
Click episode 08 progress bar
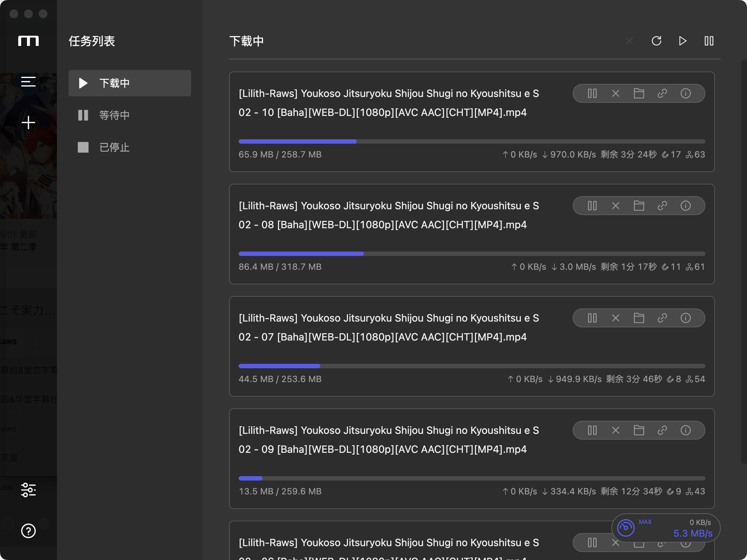(472, 254)
